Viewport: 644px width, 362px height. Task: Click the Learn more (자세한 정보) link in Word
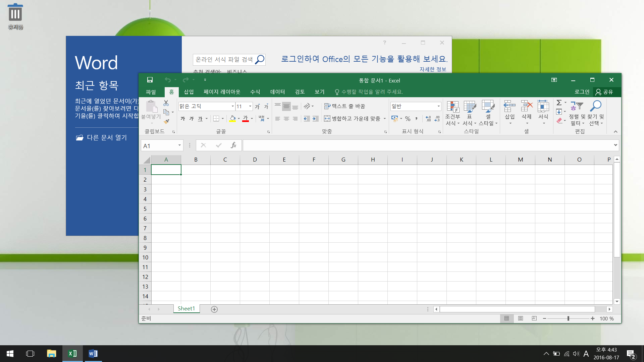point(433,69)
